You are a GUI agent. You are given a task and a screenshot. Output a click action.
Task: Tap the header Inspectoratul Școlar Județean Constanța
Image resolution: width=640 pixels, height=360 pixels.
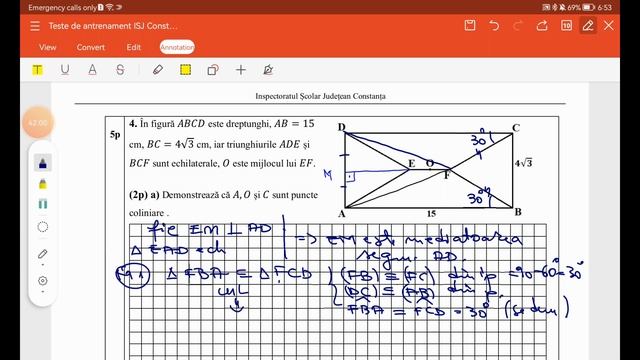click(320, 96)
